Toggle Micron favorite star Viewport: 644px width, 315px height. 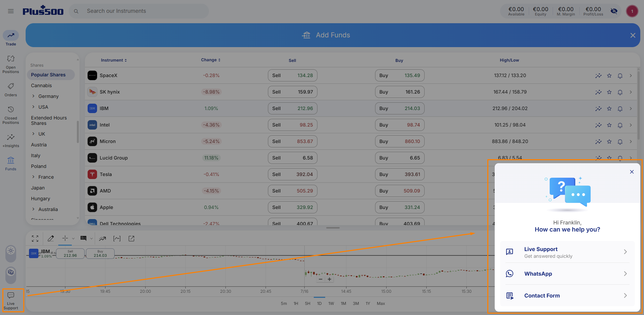609,142
